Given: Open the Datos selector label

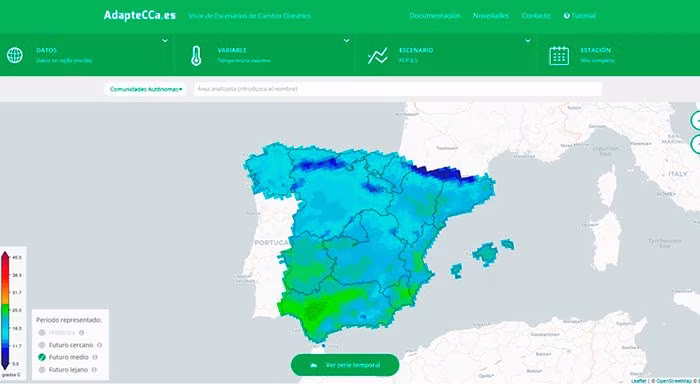Looking at the screenshot, I should pos(46,50).
